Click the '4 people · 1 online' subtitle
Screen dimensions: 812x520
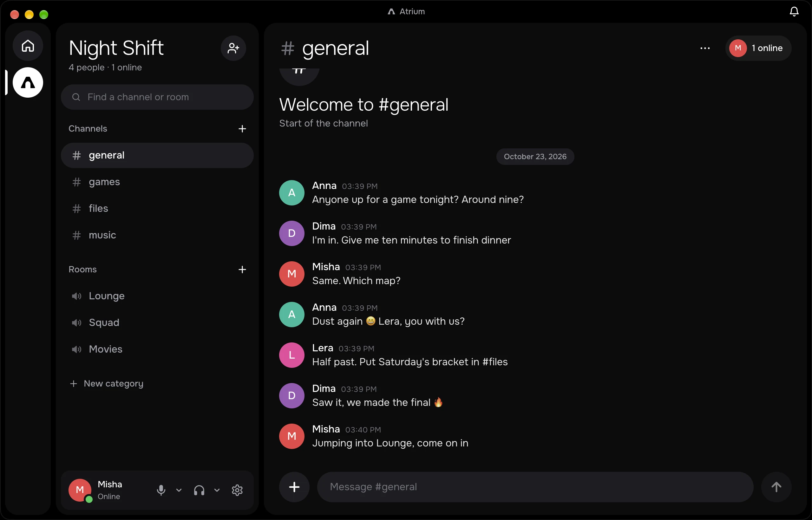pyautogui.click(x=105, y=68)
